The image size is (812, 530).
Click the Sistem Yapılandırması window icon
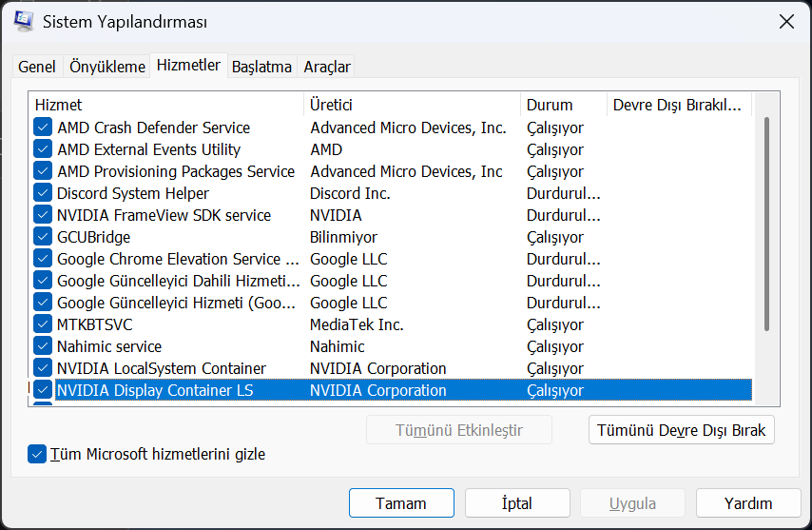point(24,21)
